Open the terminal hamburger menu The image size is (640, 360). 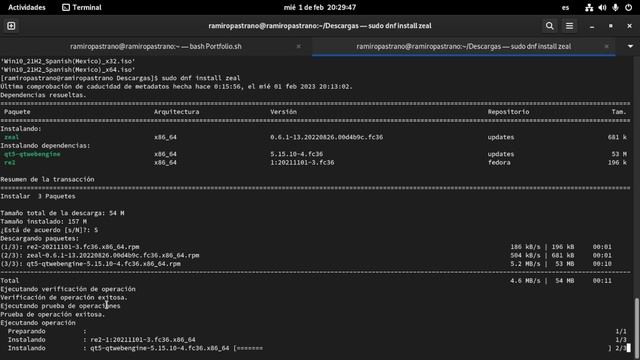pyautogui.click(x=569, y=26)
